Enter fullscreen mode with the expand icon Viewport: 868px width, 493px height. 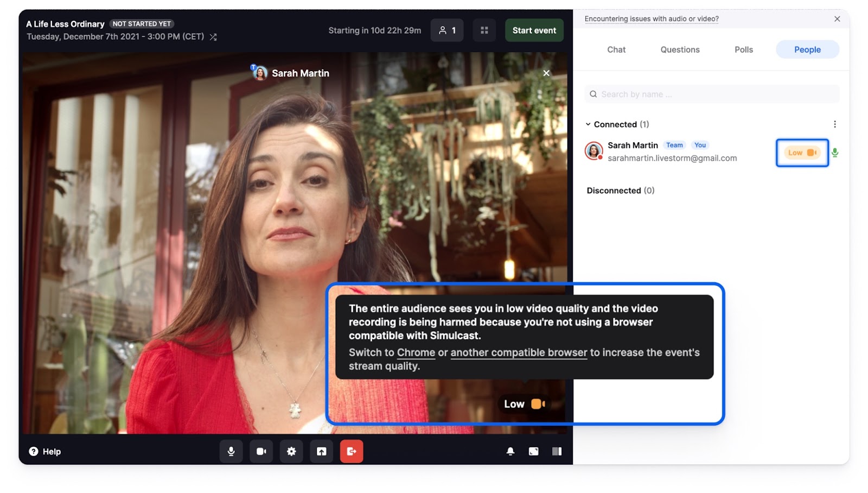point(534,451)
